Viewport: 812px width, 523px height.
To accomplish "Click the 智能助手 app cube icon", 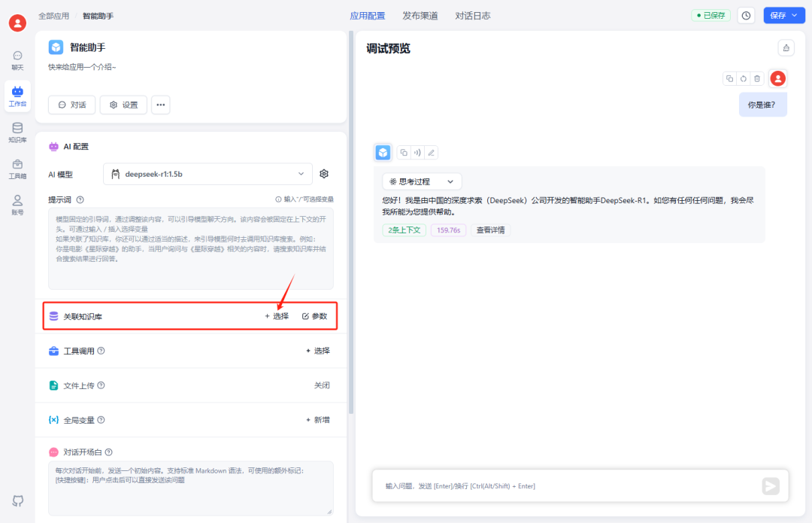I will [56, 47].
